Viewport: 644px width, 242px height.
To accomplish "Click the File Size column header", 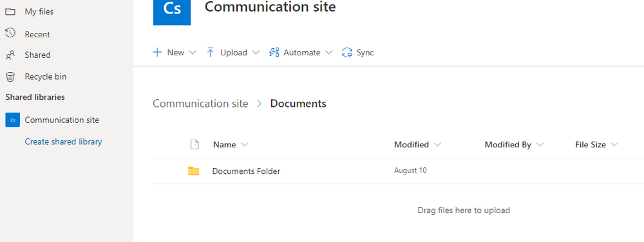I will (x=591, y=145).
